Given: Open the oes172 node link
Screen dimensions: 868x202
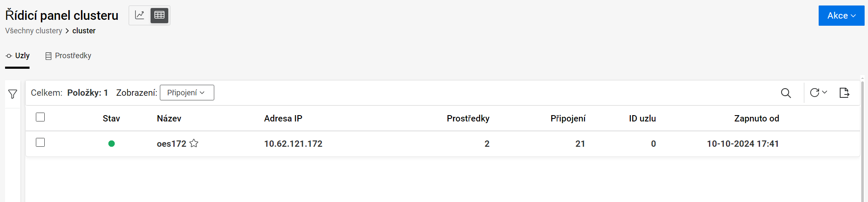Looking at the screenshot, I should [x=171, y=144].
